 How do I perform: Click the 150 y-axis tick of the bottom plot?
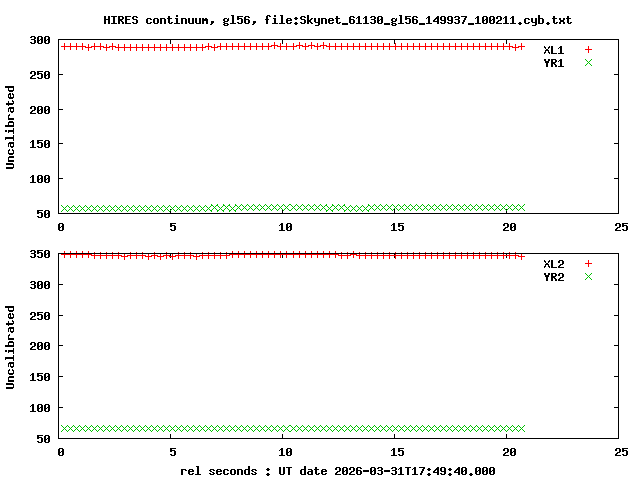[40, 377]
